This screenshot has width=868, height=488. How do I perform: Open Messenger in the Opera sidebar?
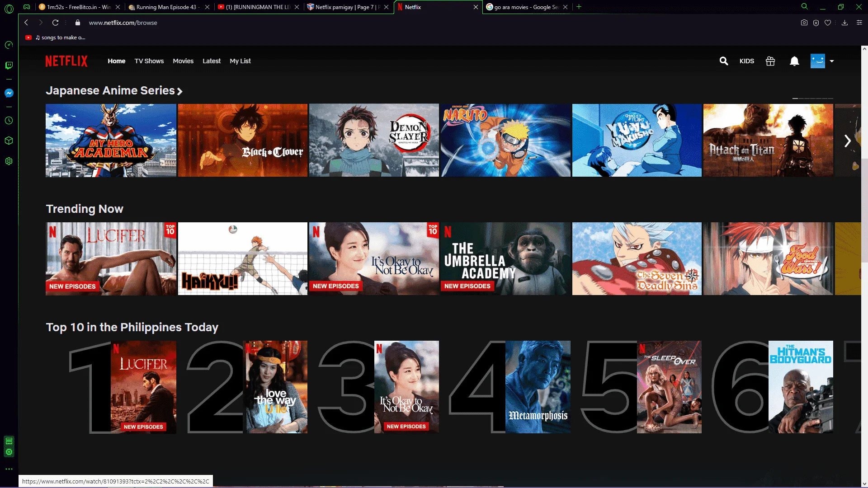tap(9, 93)
